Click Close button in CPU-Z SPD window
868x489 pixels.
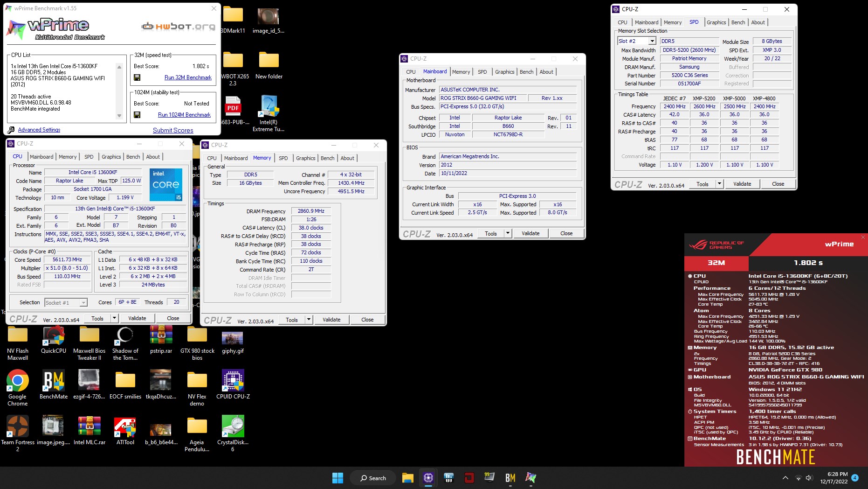[x=778, y=184]
